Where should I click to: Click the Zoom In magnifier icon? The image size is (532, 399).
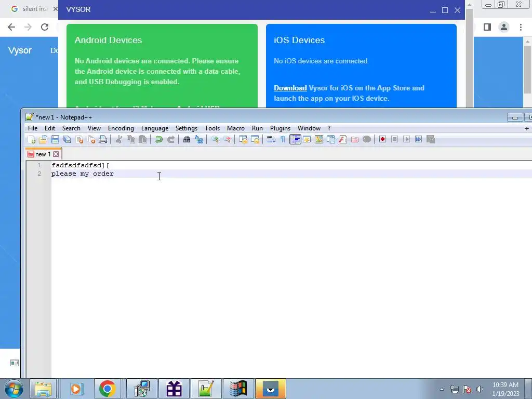[215, 139]
